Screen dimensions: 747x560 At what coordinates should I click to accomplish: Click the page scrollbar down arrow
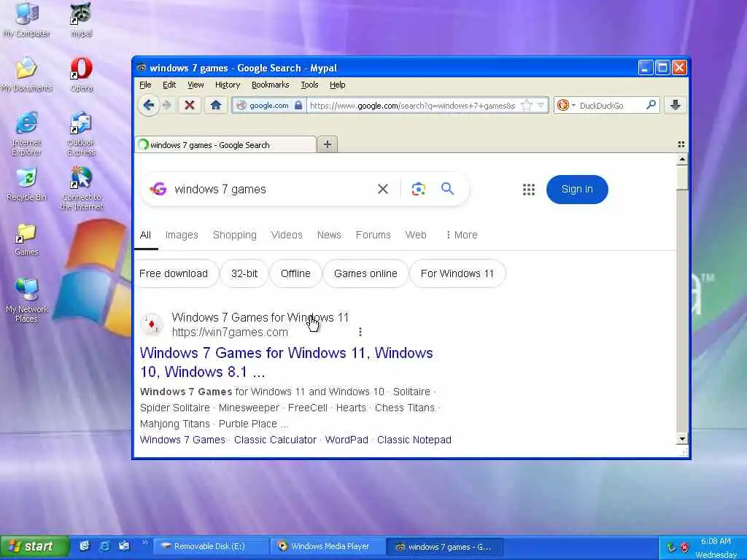click(682, 439)
